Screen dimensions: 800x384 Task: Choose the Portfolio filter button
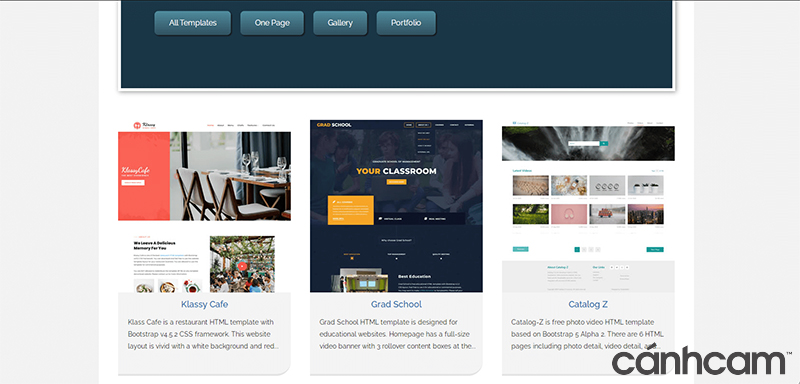(406, 23)
